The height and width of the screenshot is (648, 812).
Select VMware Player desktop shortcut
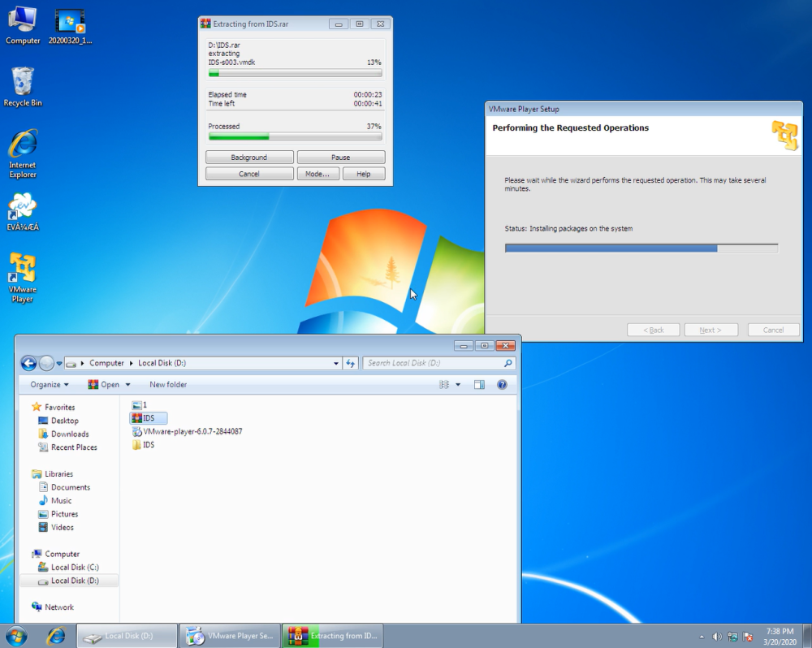22,278
